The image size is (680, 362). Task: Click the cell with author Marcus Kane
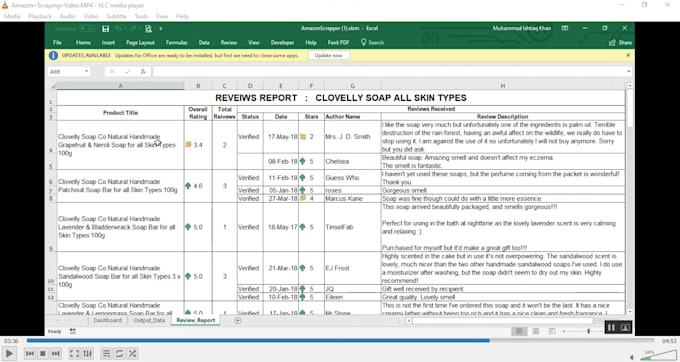click(x=353, y=199)
